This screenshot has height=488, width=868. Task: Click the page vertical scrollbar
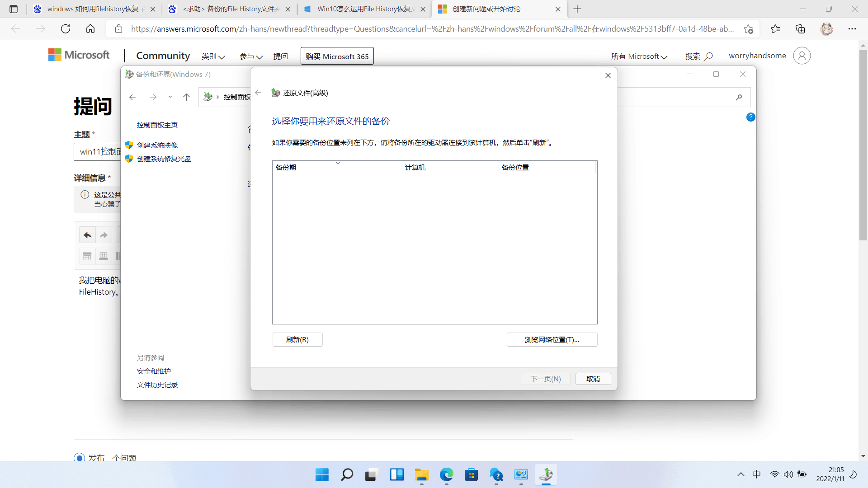pos(863,145)
